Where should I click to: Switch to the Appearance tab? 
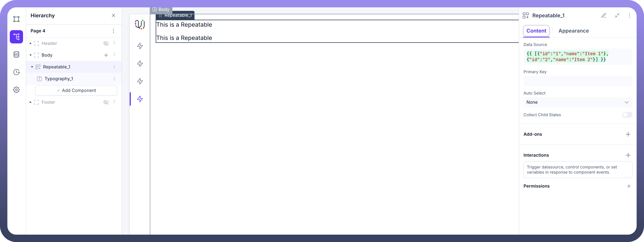(x=573, y=31)
